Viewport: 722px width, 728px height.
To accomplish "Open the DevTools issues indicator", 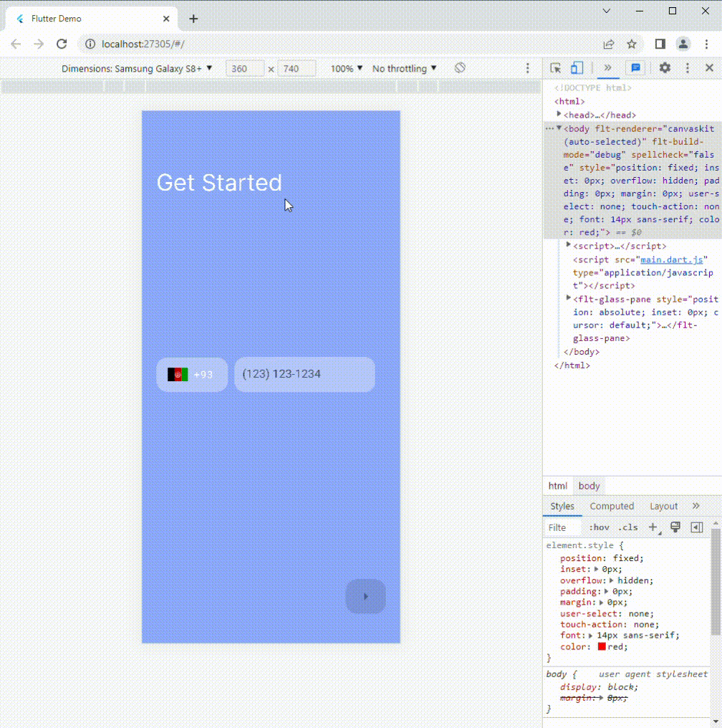I will 635,68.
